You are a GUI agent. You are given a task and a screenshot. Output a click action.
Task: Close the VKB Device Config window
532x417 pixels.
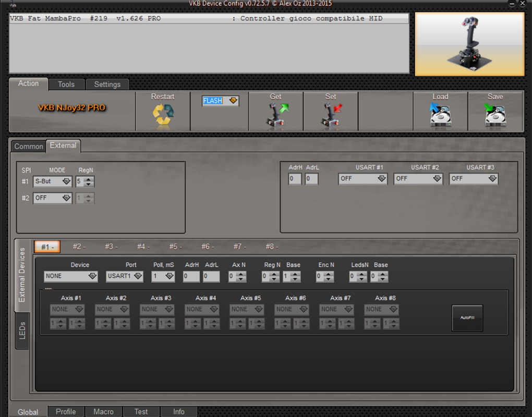tap(523, 4)
